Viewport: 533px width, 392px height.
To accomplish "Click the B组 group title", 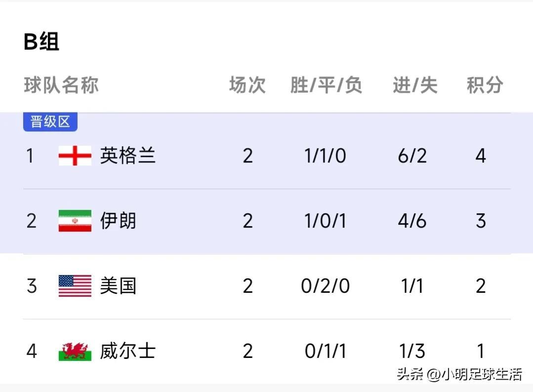I will pyautogui.click(x=41, y=41).
